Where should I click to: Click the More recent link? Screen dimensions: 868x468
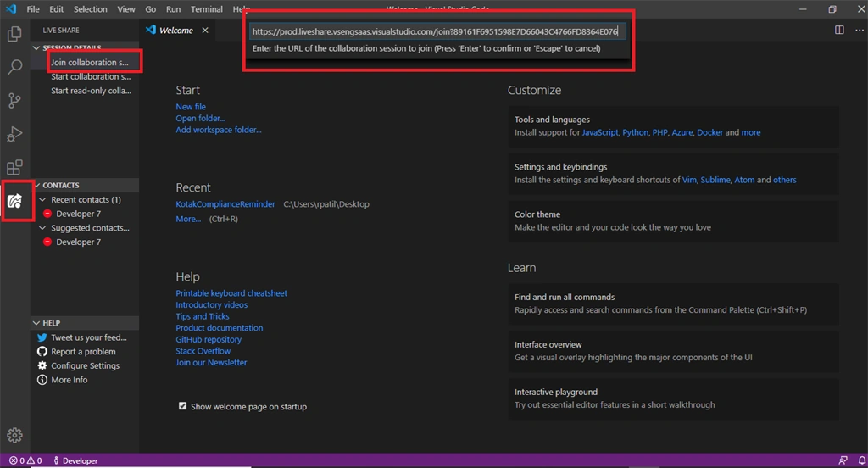(188, 219)
